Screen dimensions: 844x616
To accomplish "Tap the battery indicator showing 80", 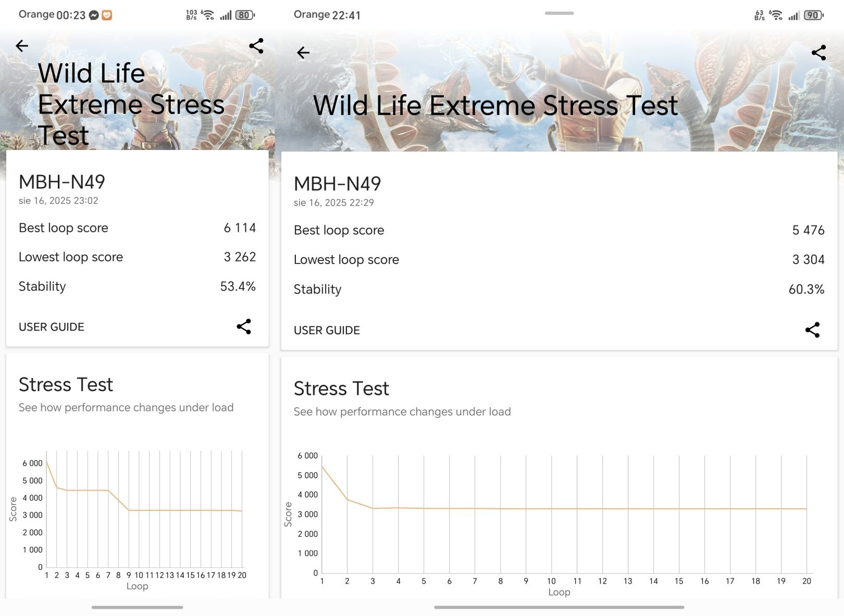I will point(245,15).
